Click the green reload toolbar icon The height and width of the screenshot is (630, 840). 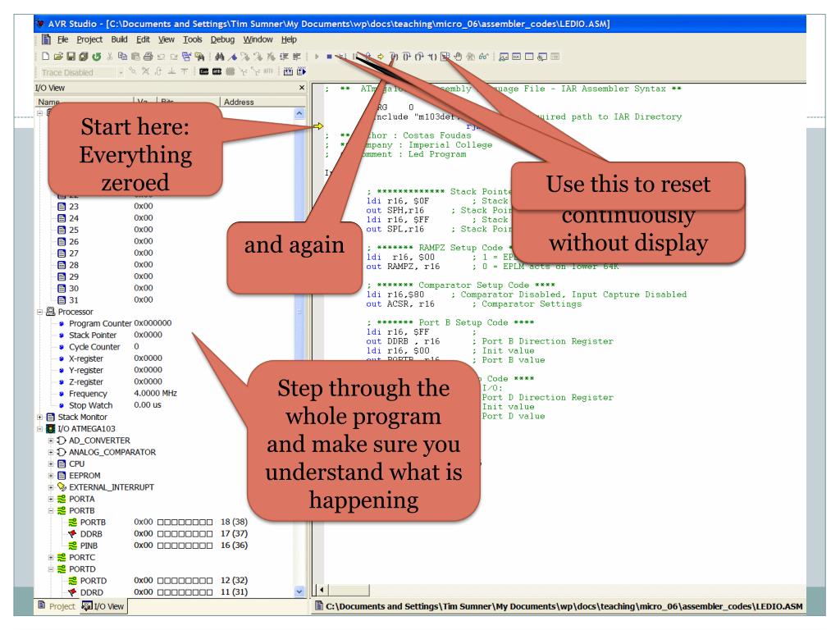(x=97, y=57)
